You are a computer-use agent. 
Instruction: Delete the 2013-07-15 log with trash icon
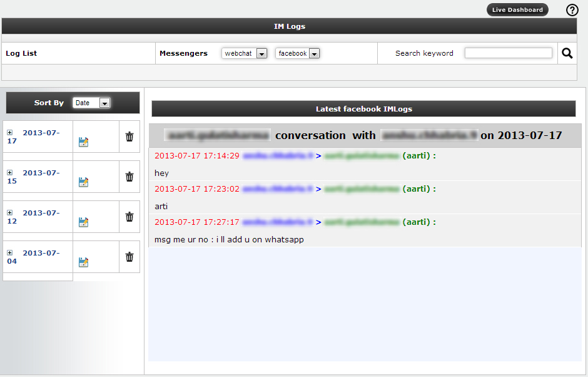tap(129, 177)
